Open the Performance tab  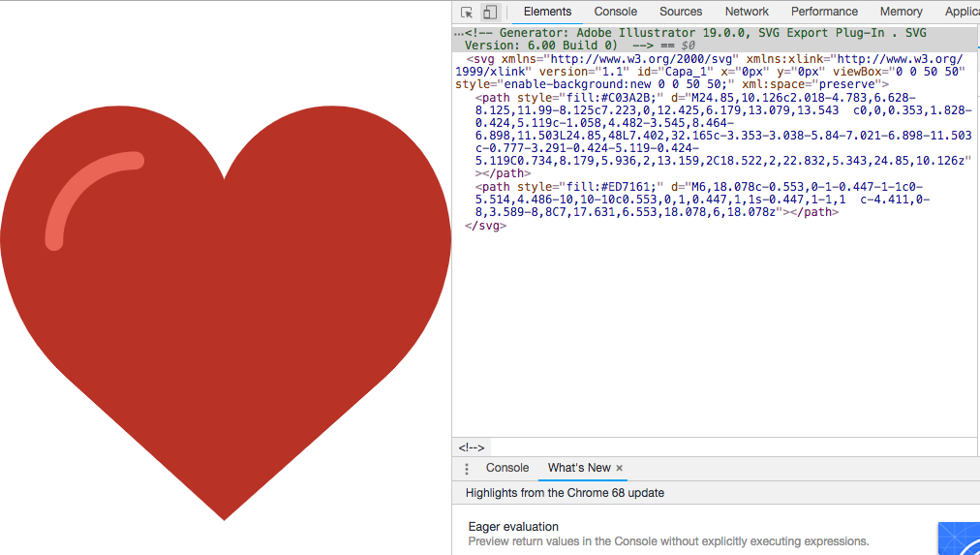[824, 12]
